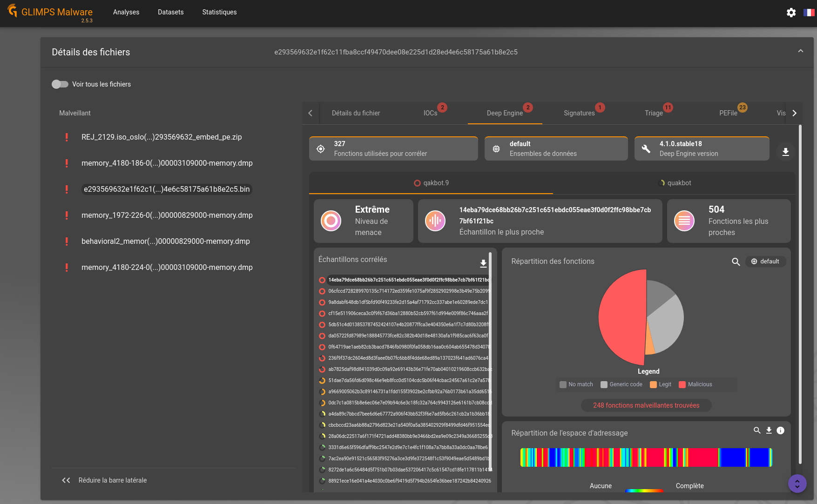Screen dimensions: 817x504
Task: Open the settings gear icon
Action: 791,13
